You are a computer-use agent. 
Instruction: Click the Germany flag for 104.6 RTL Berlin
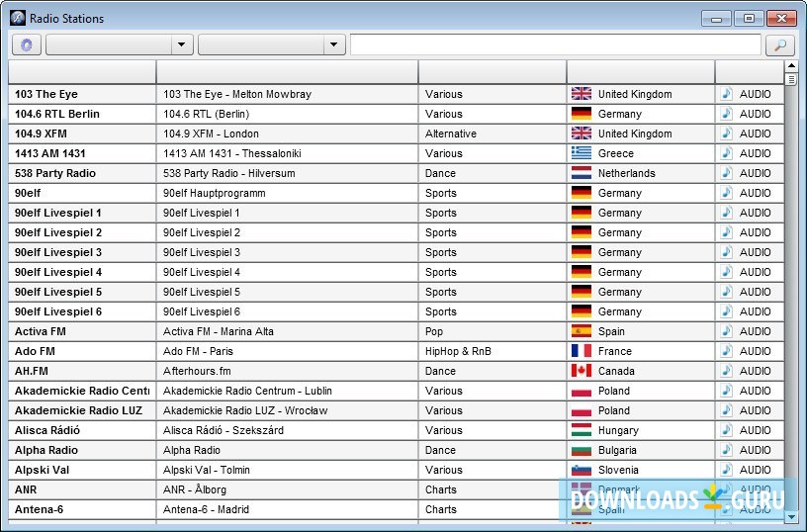582,113
